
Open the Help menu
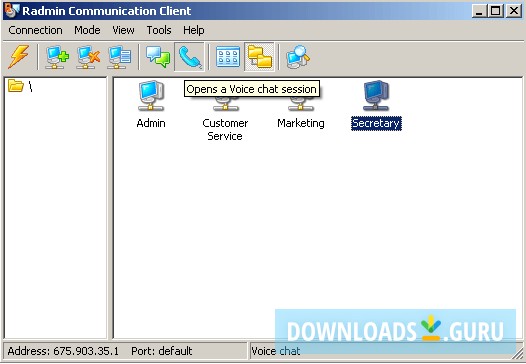(194, 30)
